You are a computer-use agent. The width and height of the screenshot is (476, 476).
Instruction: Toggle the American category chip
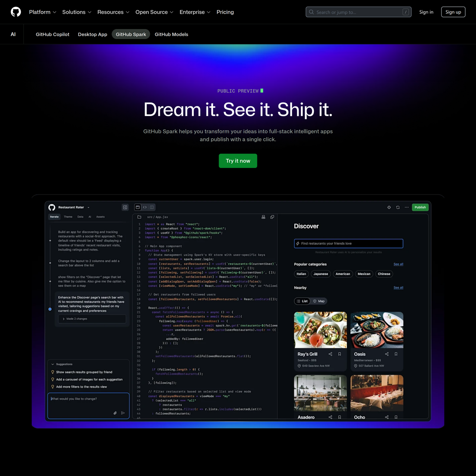343,274
